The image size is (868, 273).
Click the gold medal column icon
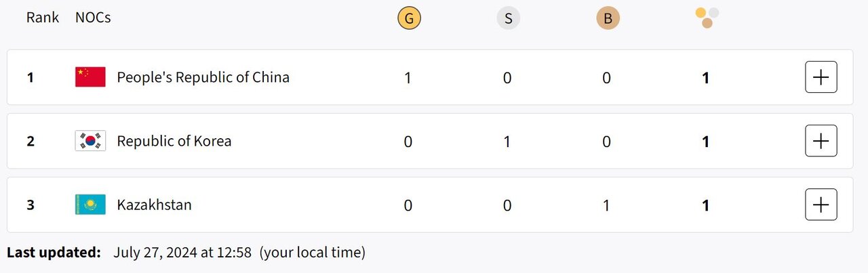pos(409,18)
